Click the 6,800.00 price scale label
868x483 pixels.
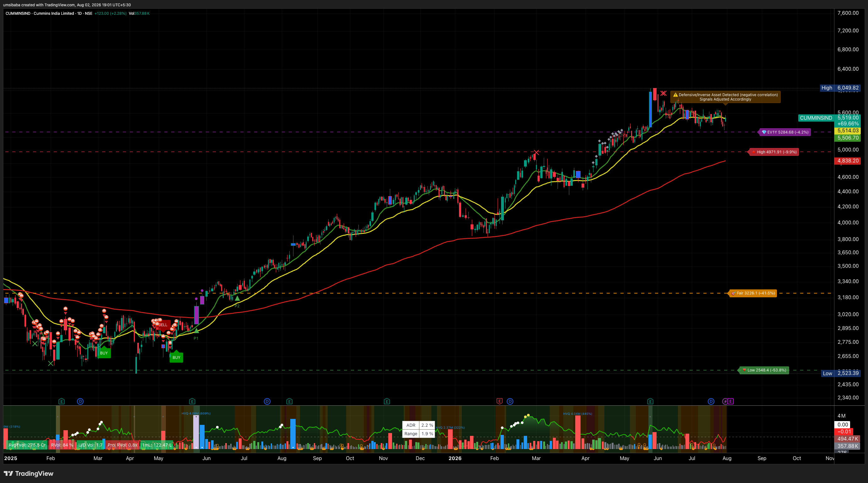click(848, 50)
